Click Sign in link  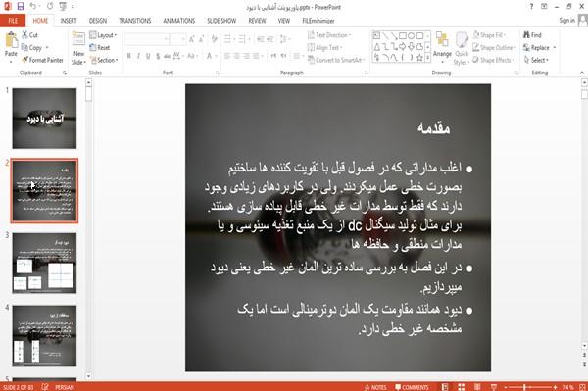tap(566, 21)
